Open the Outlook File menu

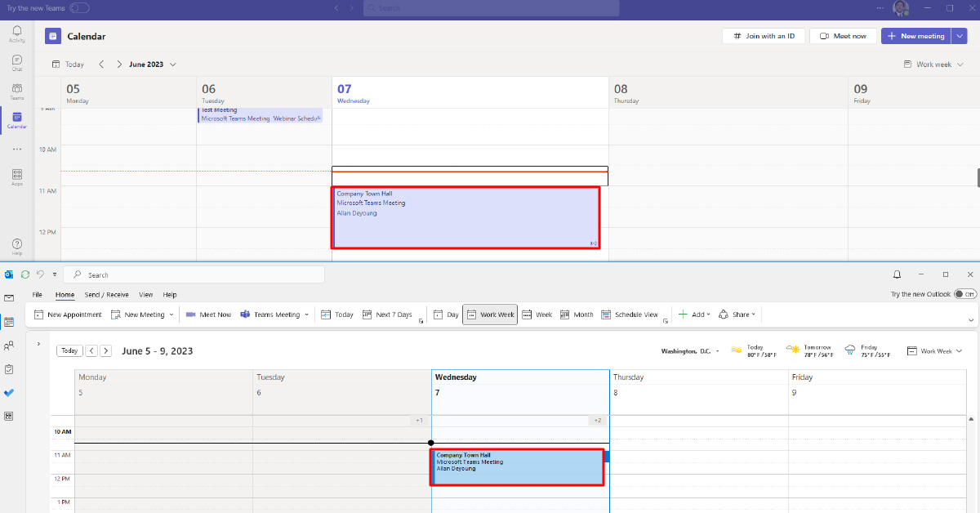[37, 294]
